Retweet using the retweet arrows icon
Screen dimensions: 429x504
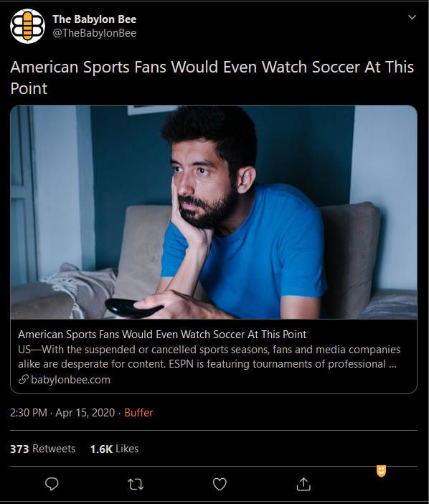pyautogui.click(x=136, y=484)
